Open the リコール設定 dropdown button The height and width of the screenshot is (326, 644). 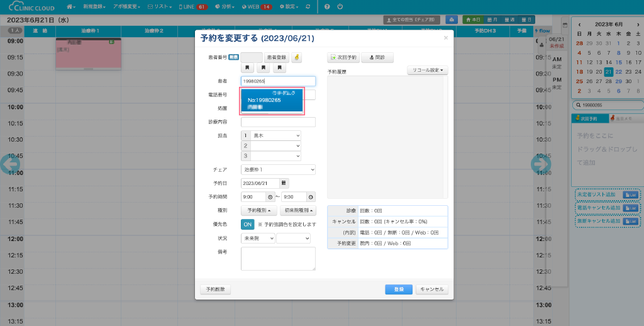(x=428, y=70)
